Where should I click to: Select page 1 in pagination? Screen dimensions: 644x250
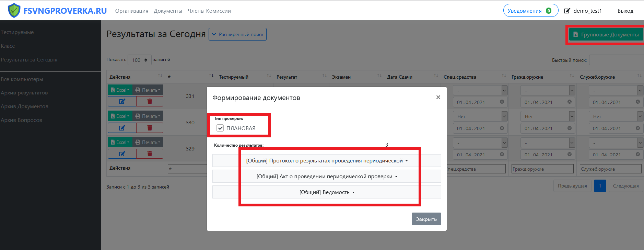pyautogui.click(x=600, y=186)
